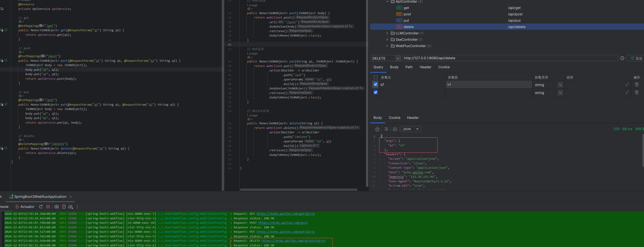Rerun the application using the rerun icon
644x247 pixels.
41,207
